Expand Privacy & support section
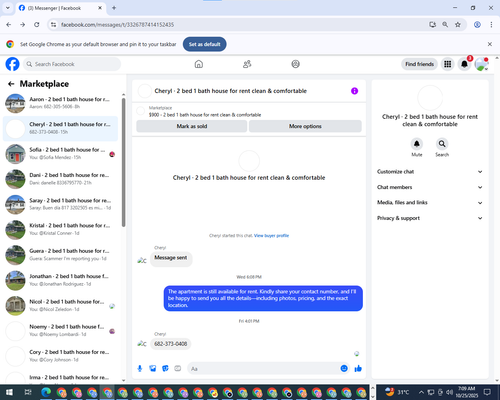 (430, 218)
